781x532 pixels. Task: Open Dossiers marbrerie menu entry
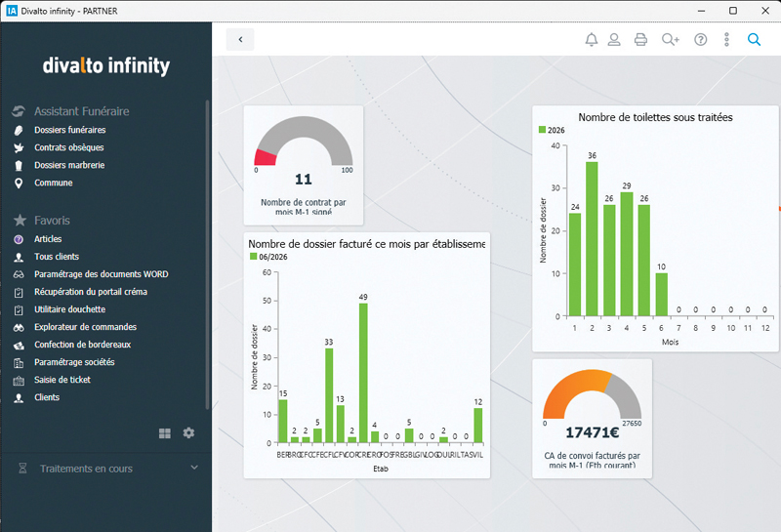tap(69, 165)
